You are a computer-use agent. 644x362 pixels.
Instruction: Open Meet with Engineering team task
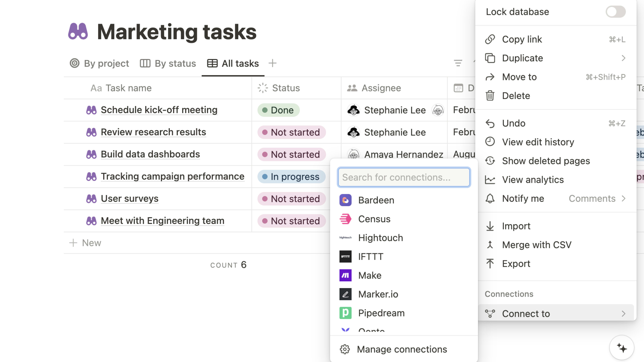[163, 221]
